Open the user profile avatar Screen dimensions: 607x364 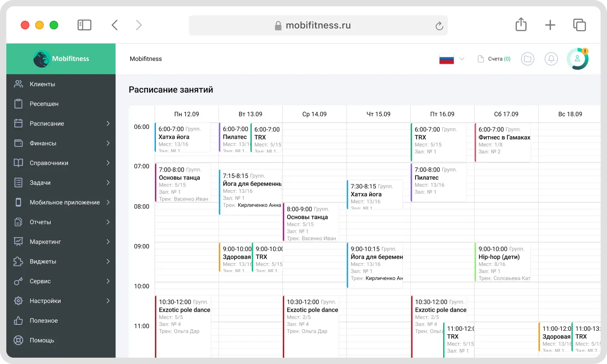tap(577, 59)
